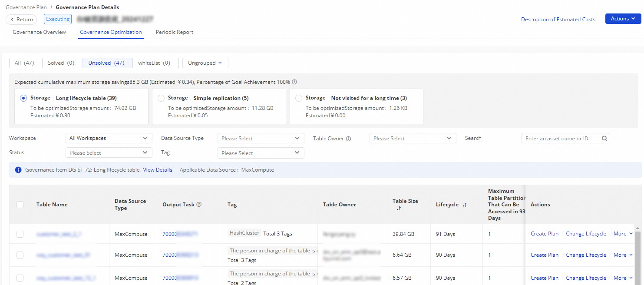Open the Workspace dropdown
This screenshot has width=644, height=285.
point(109,138)
